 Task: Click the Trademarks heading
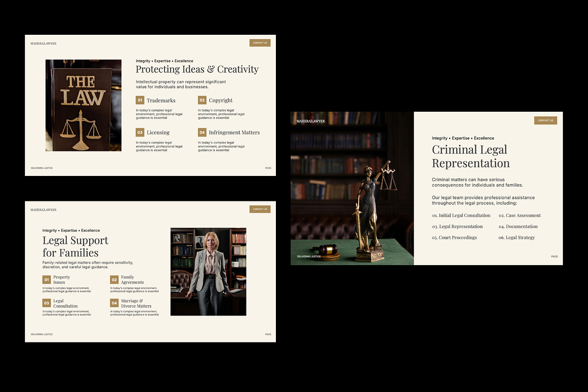coord(161,100)
